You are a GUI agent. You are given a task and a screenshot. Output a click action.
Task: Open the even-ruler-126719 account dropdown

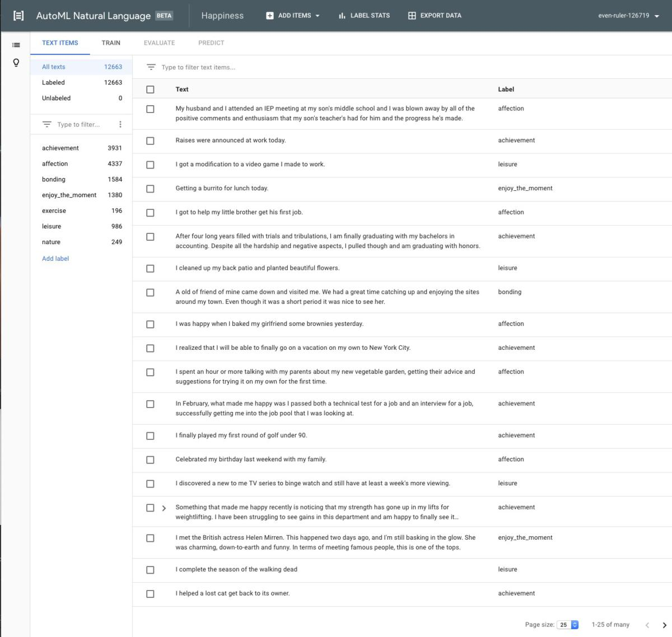(629, 16)
